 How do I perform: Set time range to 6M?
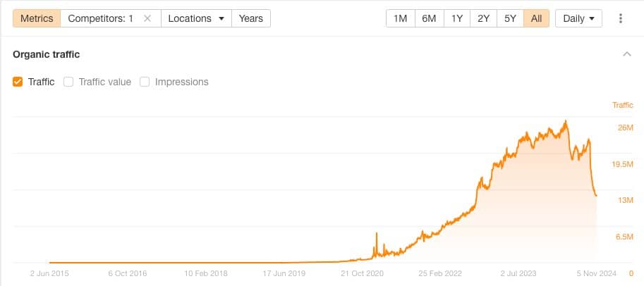pos(429,18)
